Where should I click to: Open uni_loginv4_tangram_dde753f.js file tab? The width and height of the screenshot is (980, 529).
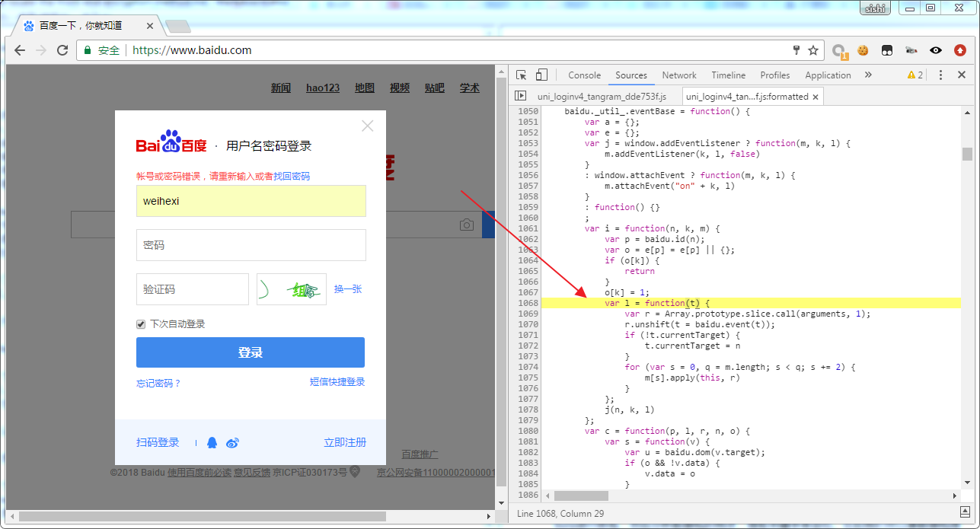coord(602,97)
